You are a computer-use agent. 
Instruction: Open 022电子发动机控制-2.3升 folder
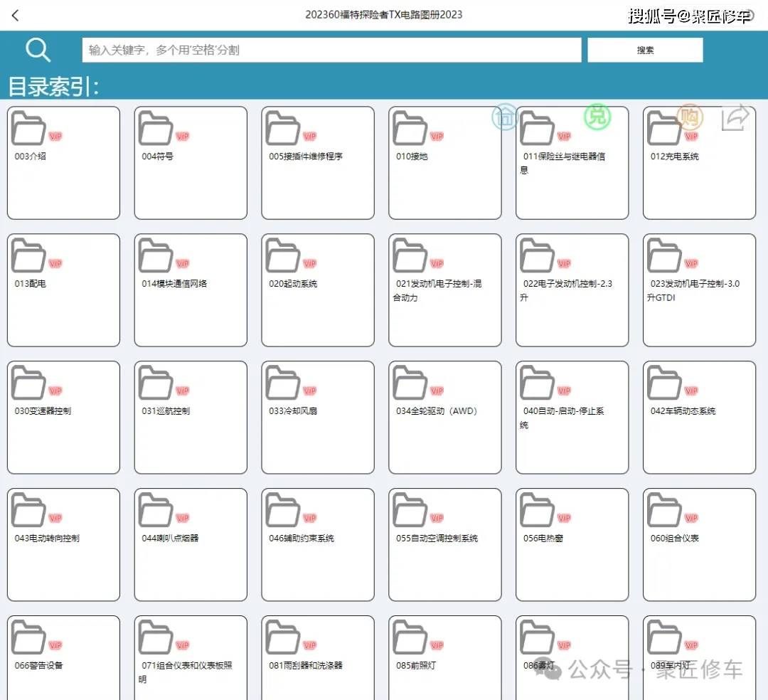pyautogui.click(x=572, y=290)
